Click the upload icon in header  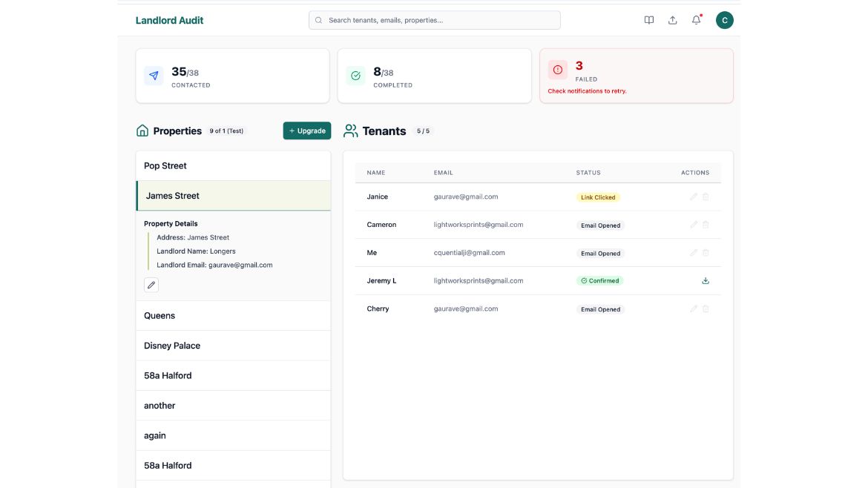[672, 20]
